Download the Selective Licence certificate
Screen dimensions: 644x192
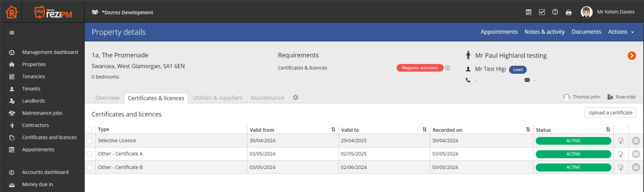tap(621, 141)
